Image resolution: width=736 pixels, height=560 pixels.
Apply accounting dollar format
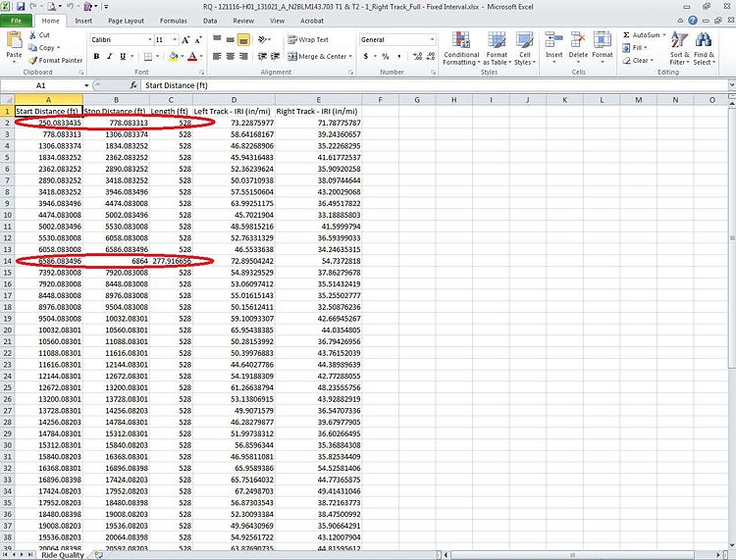click(366, 56)
